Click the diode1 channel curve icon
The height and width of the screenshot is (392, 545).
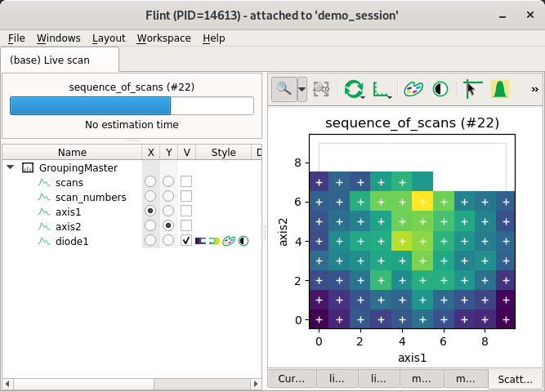[x=44, y=241]
